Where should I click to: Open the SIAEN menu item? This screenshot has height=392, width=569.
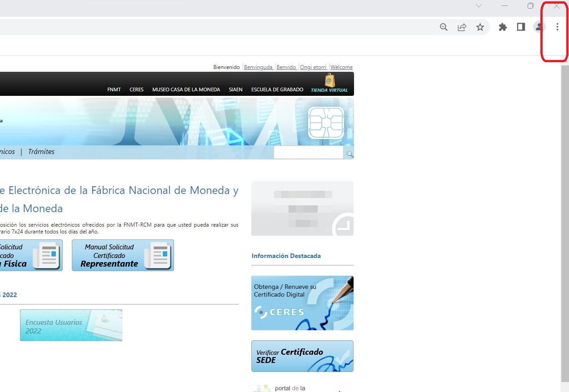pyautogui.click(x=235, y=89)
